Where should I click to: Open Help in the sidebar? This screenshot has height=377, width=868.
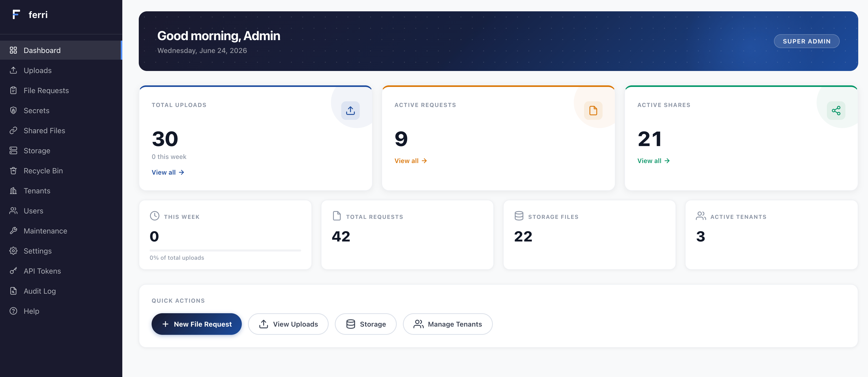click(x=61, y=311)
